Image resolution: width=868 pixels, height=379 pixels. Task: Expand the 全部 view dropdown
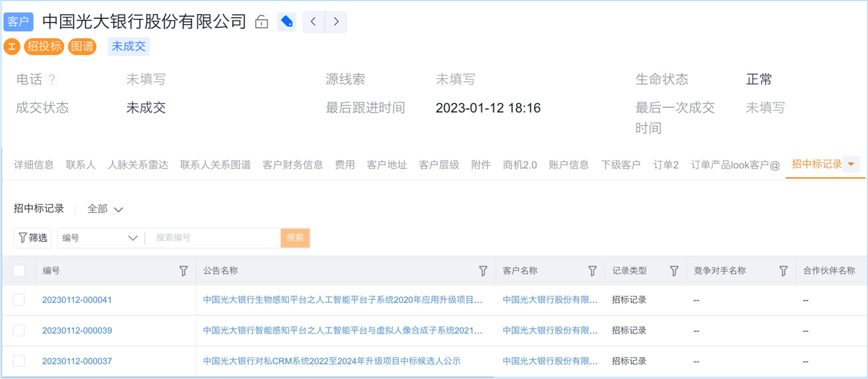pos(105,209)
